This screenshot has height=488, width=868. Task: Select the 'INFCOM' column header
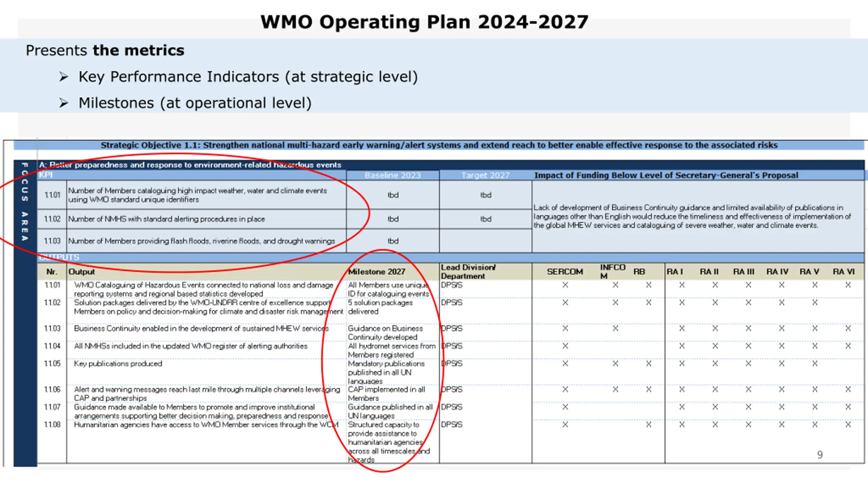[613, 272]
